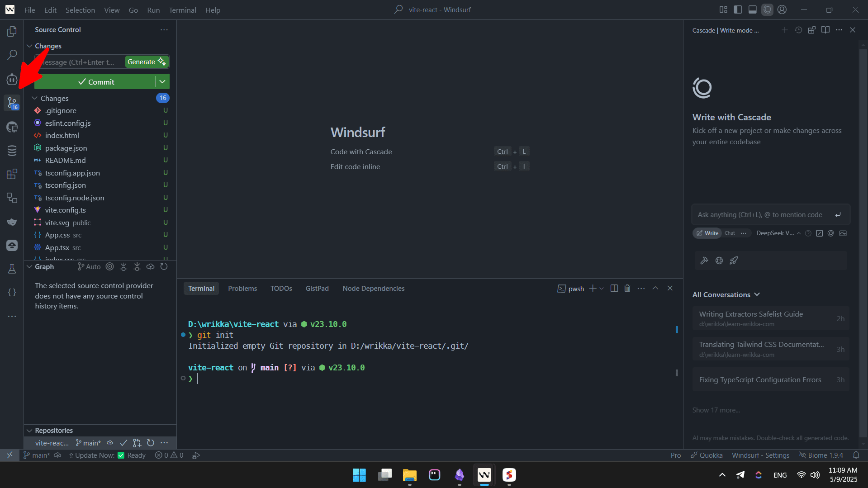Viewport: 868px width, 488px height.
Task: Click the green Ready checkbox in status bar
Action: (121, 455)
